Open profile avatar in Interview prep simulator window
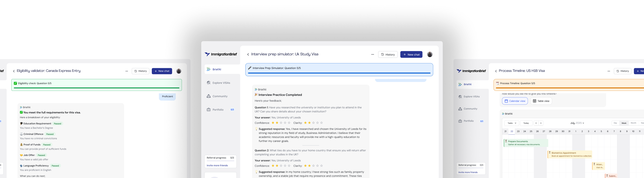Screen dimensions: 644x178 click(x=430, y=54)
